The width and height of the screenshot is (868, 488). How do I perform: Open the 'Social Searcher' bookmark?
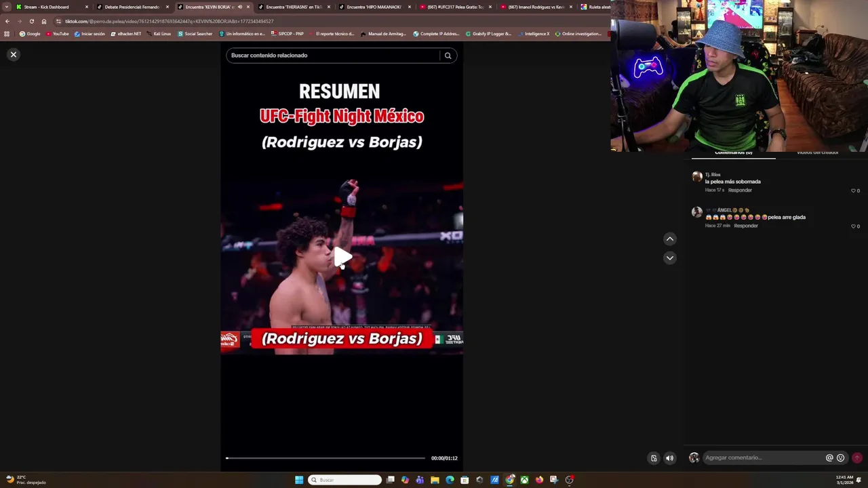pos(195,34)
